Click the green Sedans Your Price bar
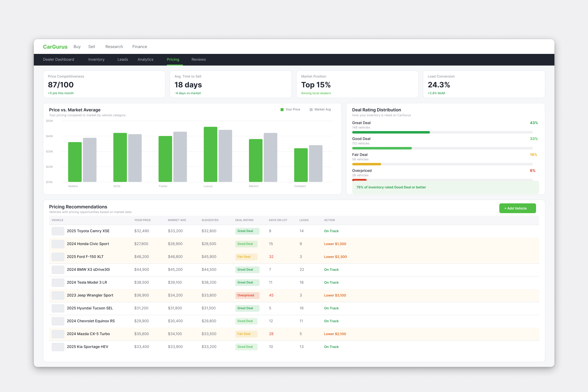Viewport: 588px width, 392px height. tap(75, 162)
